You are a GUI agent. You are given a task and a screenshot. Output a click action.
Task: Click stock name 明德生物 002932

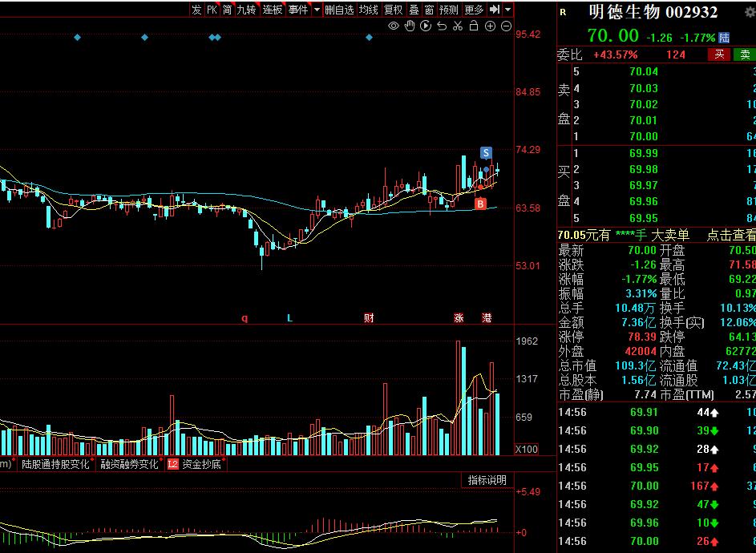pos(653,13)
